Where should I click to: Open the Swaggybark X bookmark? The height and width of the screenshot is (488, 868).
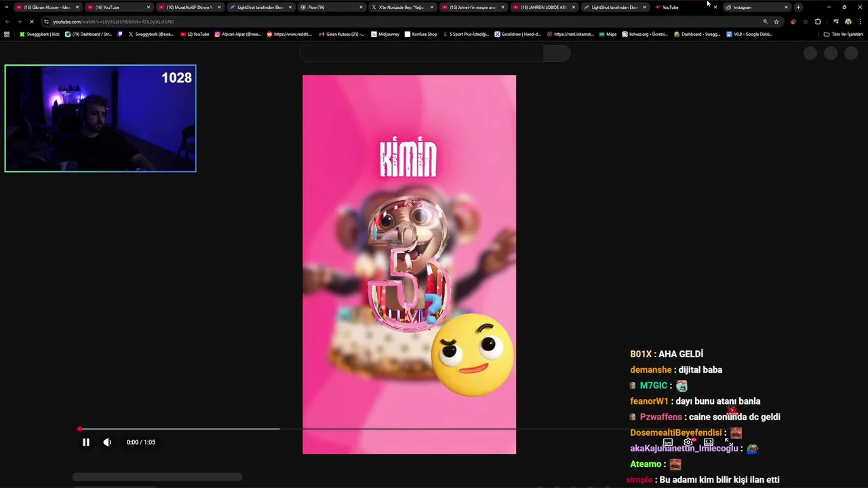click(x=151, y=34)
